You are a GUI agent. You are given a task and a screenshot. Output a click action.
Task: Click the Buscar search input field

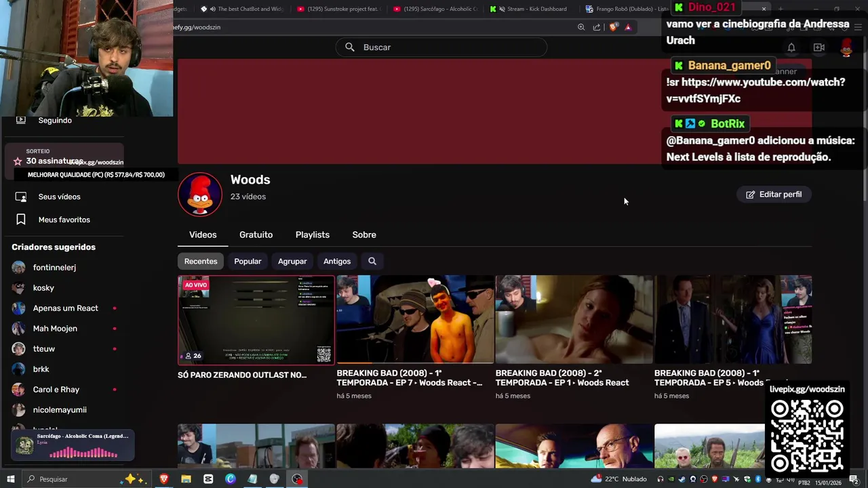(441, 47)
